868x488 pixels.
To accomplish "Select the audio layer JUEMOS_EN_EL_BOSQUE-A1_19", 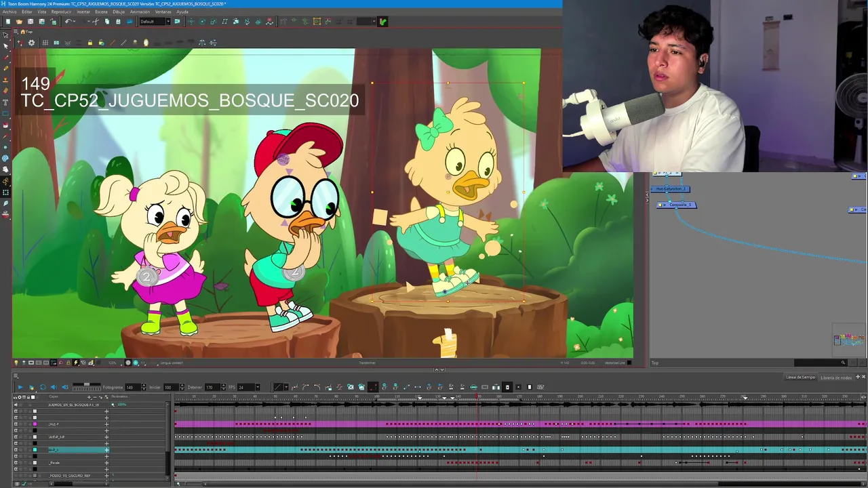I will point(75,405).
